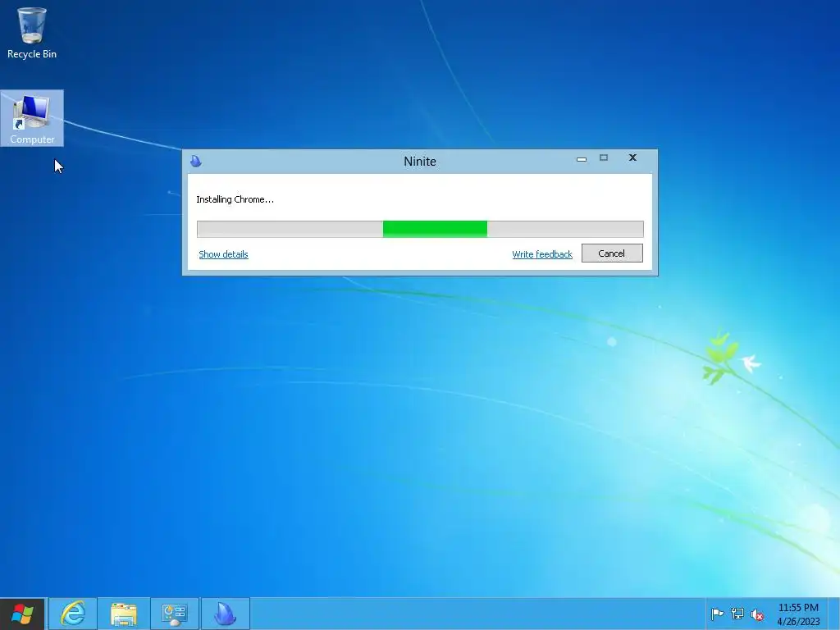Launch Internet Explorer from the taskbar

(73, 614)
